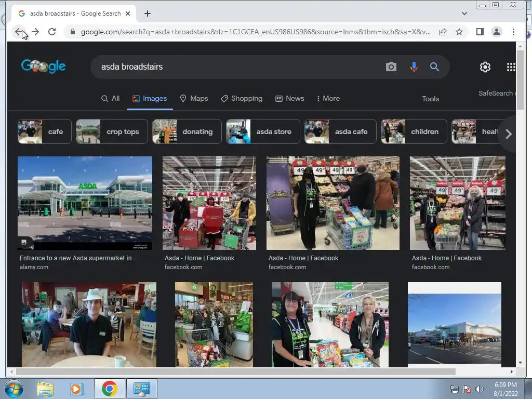Open File Explorer from taskbar
532x399 pixels.
[45, 389]
